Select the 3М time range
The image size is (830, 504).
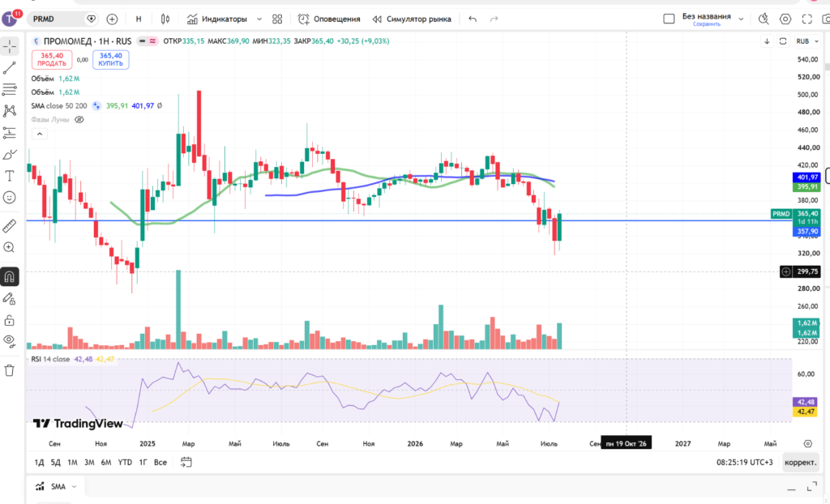point(89,462)
